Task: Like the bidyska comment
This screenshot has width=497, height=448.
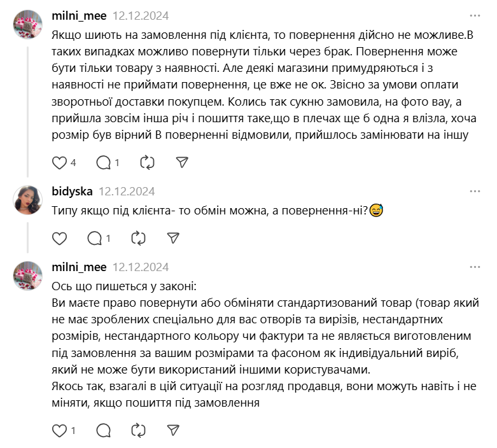Action: 59,238
